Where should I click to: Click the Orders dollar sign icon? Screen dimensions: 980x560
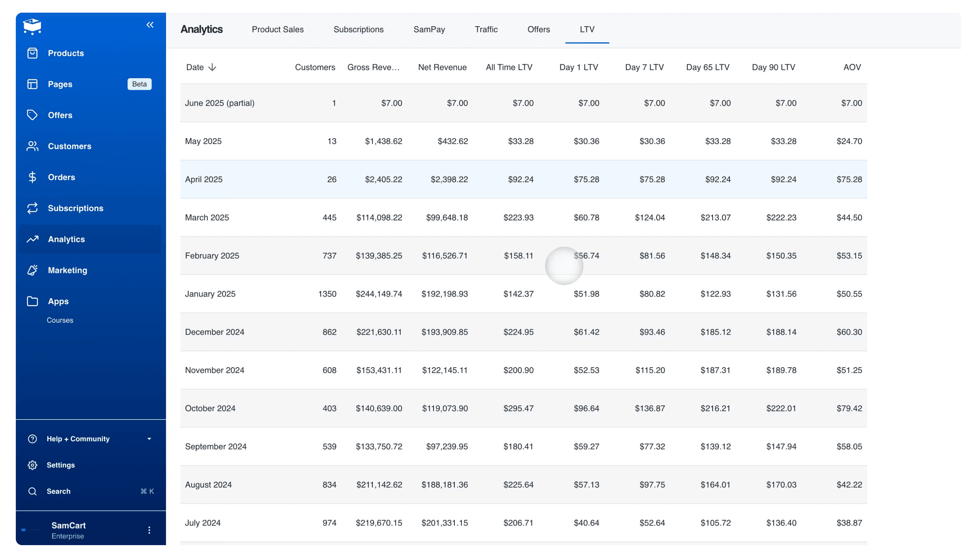[x=32, y=177]
